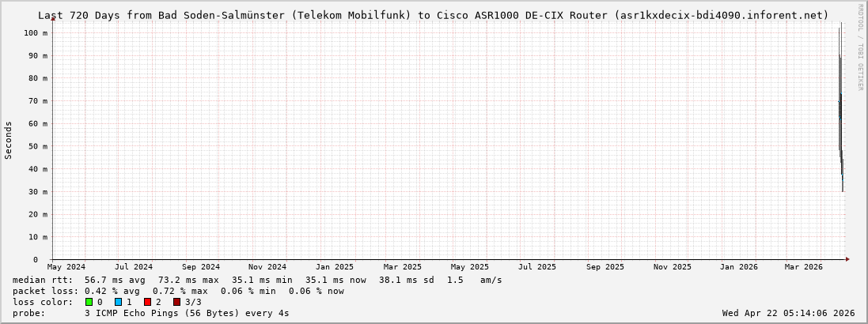
Task: Select the Mar 2026 x-axis label
Action: point(803,267)
